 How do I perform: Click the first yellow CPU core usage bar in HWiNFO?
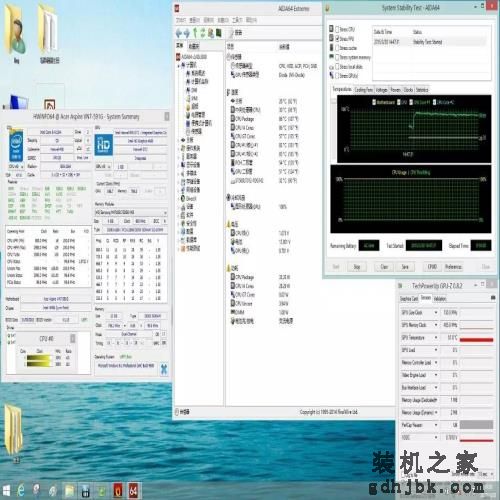click(39, 358)
